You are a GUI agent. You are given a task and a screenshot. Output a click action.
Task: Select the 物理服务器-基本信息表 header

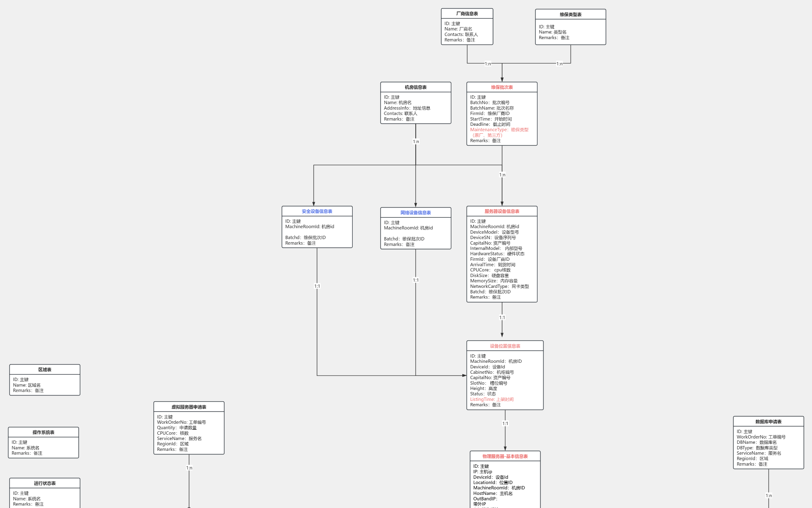pos(505,456)
